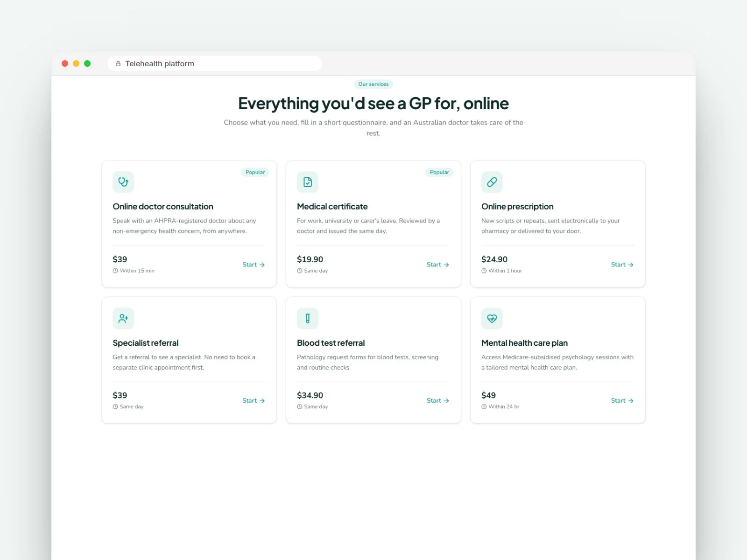Open the Online prescription title
This screenshot has height=560, width=747.
517,207
